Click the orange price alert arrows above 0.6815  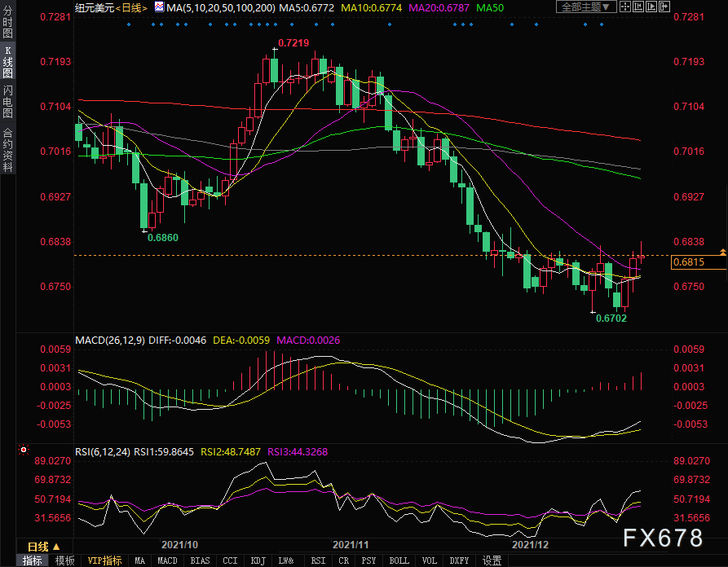(722, 251)
